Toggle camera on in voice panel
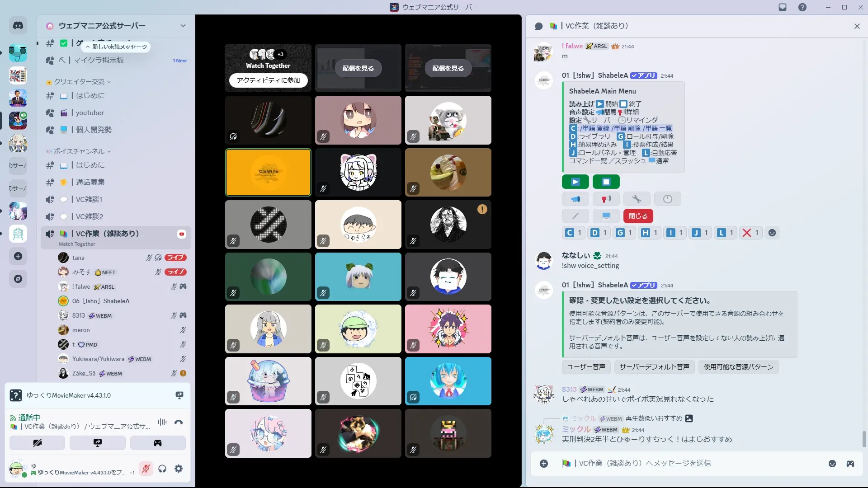This screenshot has width=868, height=488. tap(37, 443)
